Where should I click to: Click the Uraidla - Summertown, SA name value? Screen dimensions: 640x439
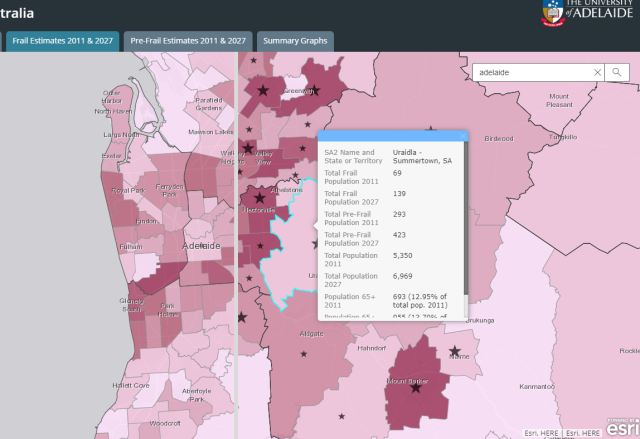click(x=422, y=156)
